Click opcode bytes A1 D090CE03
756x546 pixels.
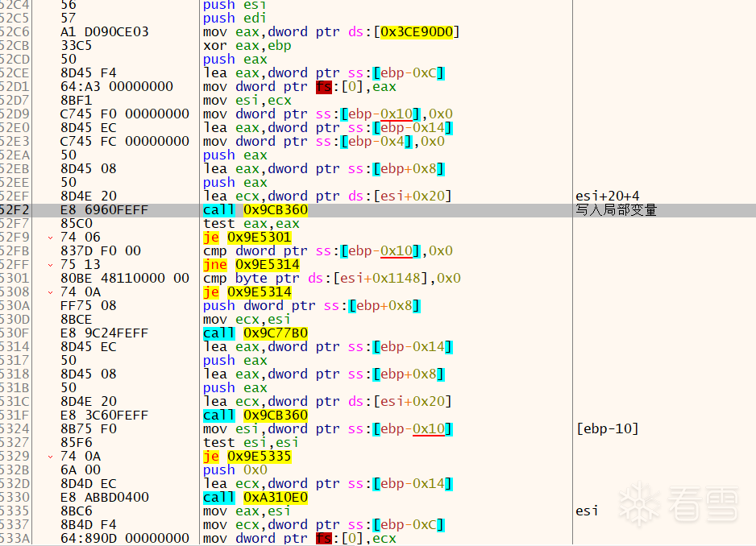(105, 31)
